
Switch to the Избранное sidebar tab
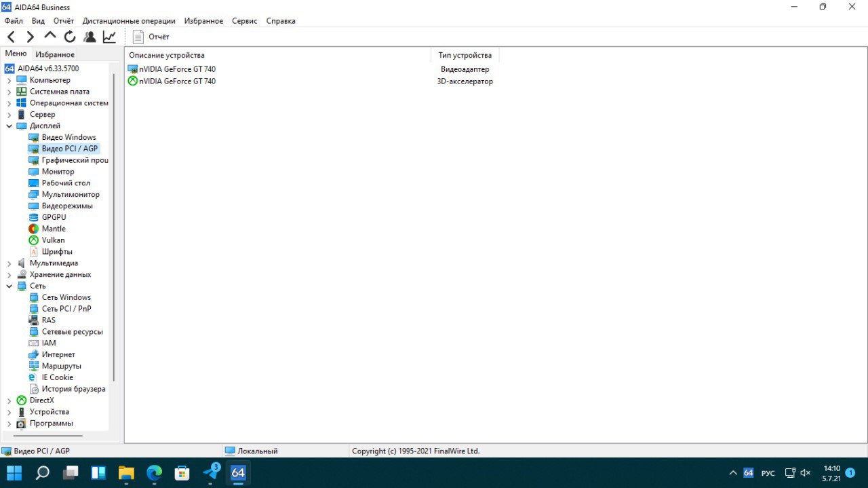point(55,54)
